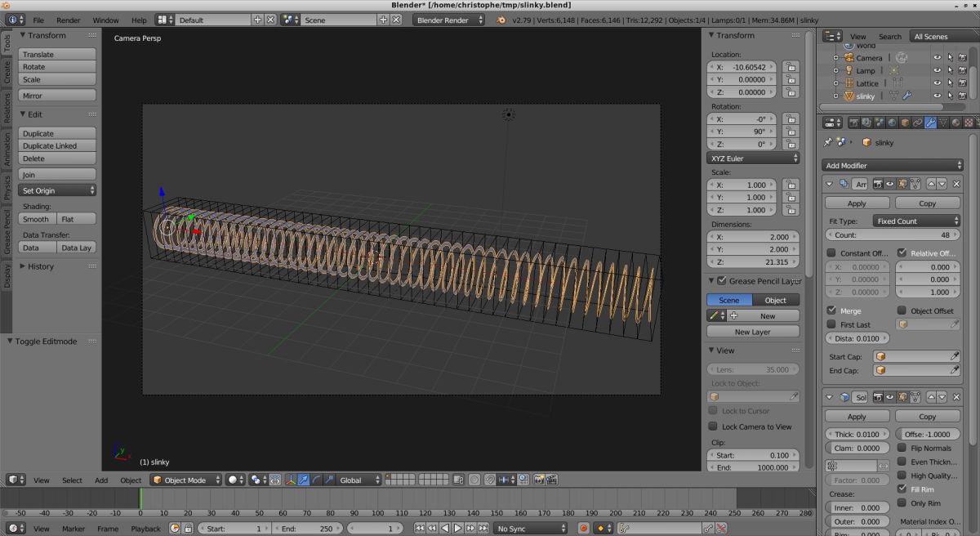Enable the First Last checkbox

pos(831,324)
